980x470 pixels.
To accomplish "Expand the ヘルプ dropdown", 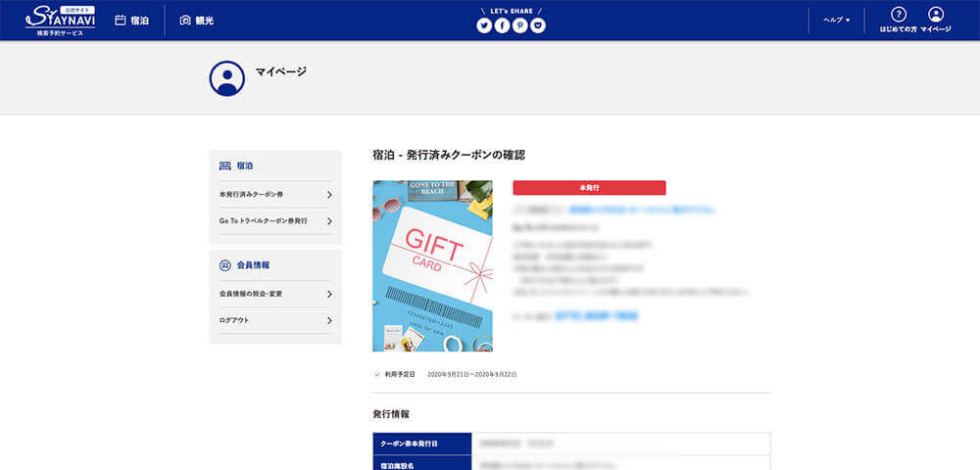I will point(836,20).
